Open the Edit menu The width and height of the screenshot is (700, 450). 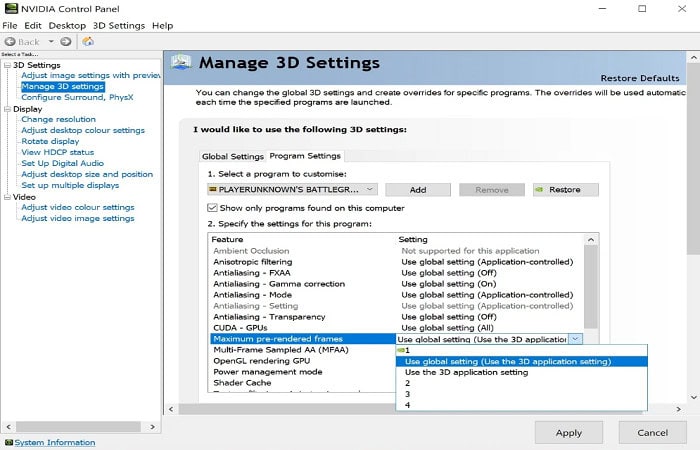(x=33, y=25)
